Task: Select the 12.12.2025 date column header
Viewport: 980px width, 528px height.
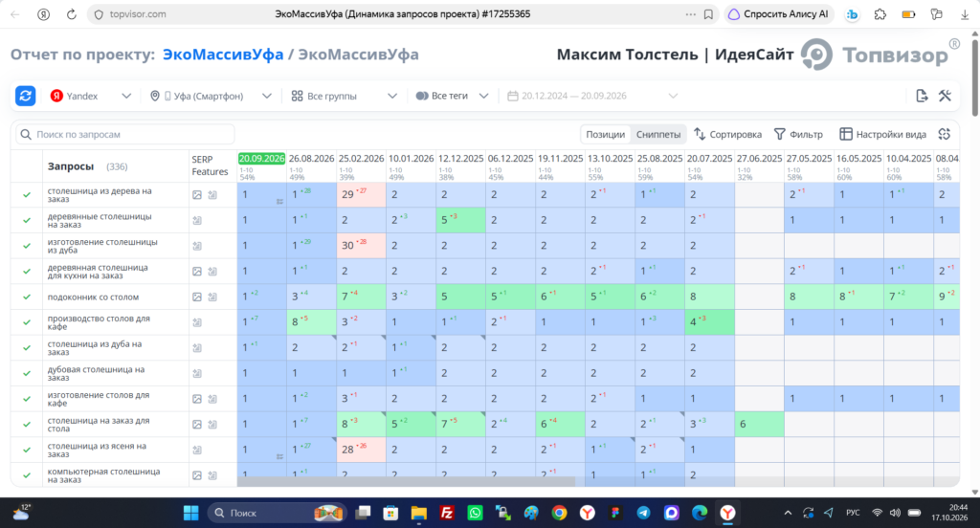Action: coord(460,159)
